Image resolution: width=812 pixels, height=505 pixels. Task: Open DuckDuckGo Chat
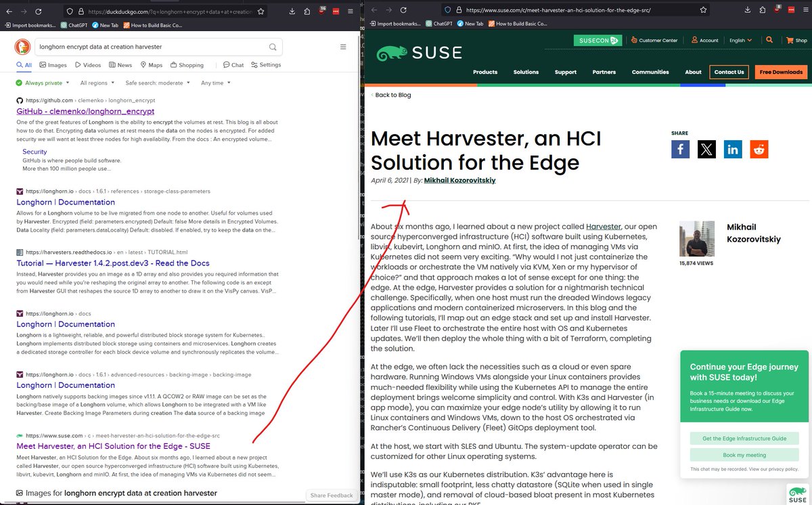[x=233, y=65]
